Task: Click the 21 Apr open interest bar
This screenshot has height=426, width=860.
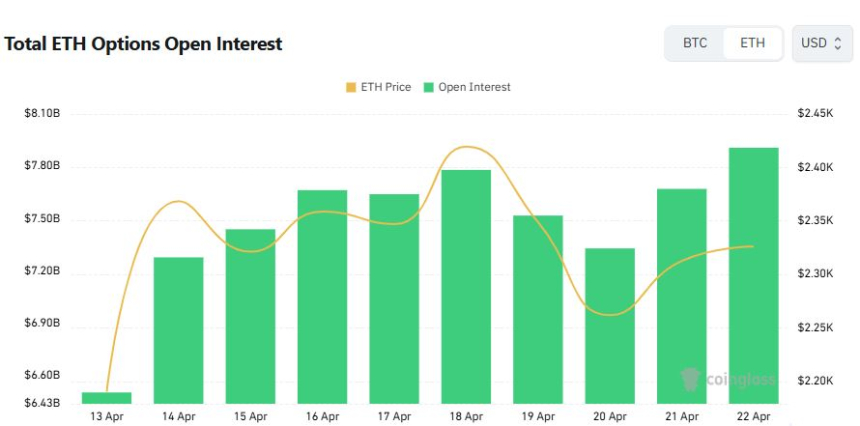Action: 682,296
